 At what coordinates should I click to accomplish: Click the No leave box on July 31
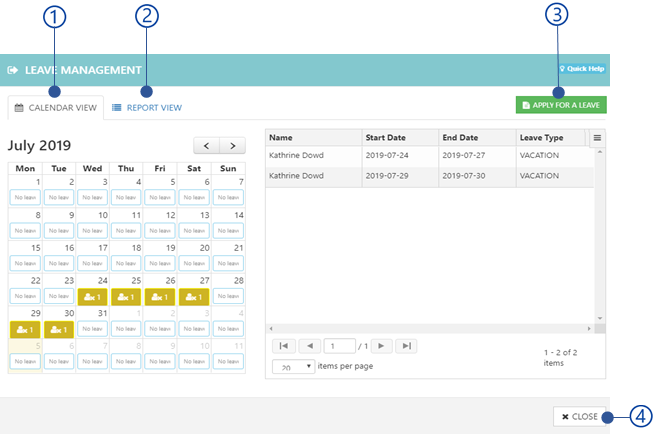coord(92,329)
